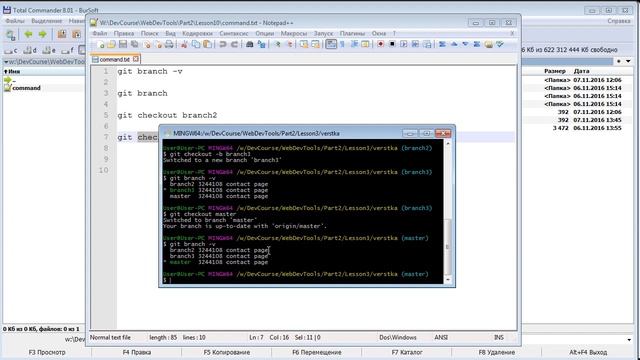This screenshot has height=360, width=640.
Task: Cut selection with the scissors icon
Action: (184, 44)
